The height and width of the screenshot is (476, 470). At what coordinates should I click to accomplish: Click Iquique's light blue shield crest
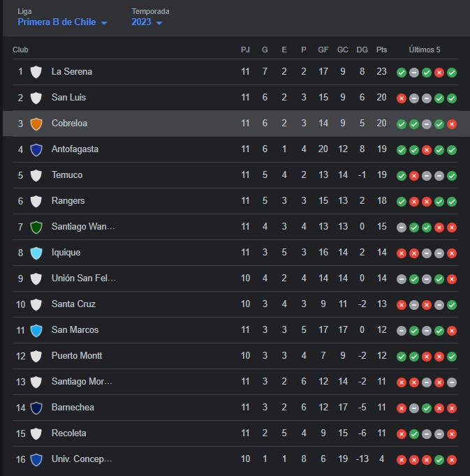pyautogui.click(x=36, y=253)
